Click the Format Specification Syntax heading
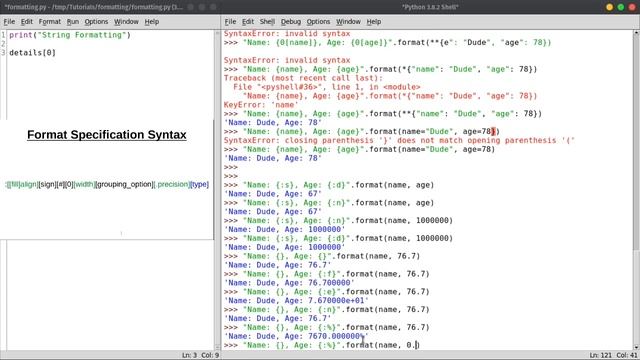 tap(107, 135)
